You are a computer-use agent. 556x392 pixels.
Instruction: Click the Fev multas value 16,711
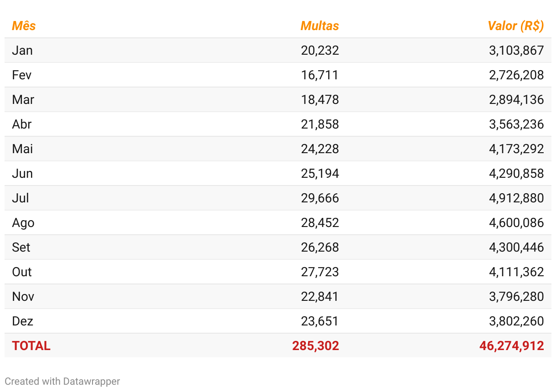(x=319, y=75)
